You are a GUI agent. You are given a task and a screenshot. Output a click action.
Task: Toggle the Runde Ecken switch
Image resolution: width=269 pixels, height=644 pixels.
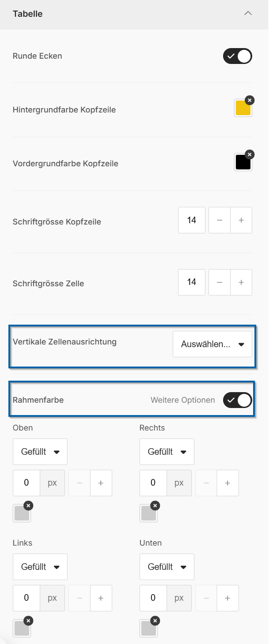pyautogui.click(x=238, y=56)
